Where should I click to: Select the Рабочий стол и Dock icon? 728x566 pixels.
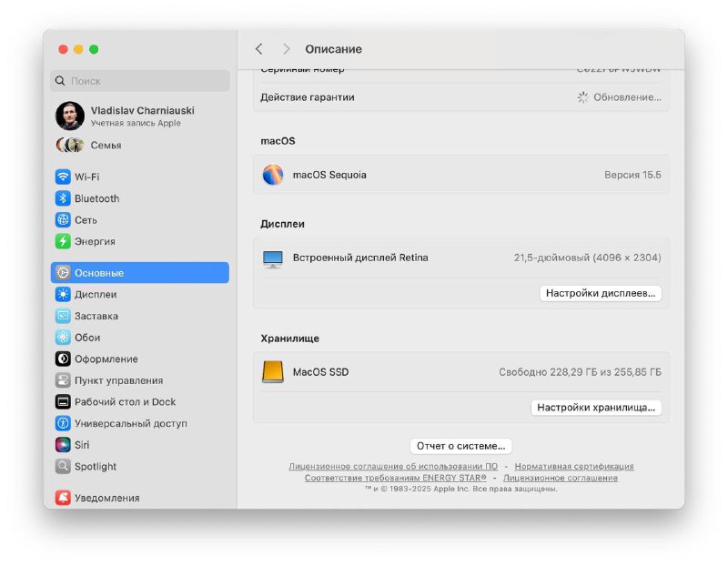point(63,401)
